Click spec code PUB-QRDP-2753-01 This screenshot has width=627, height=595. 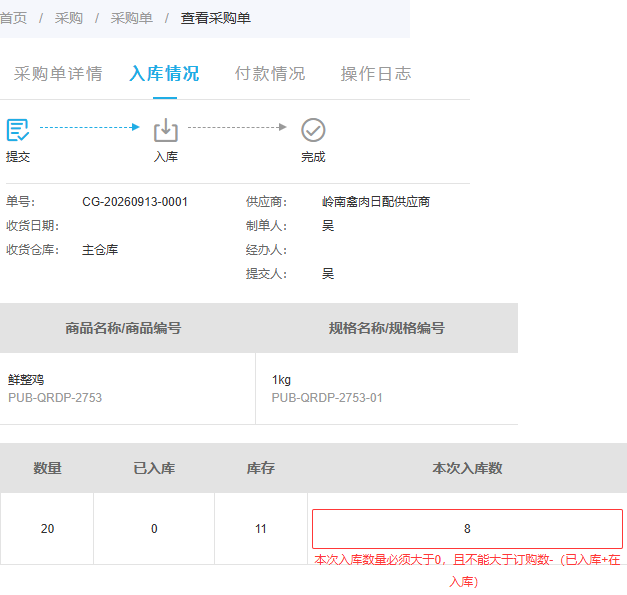(x=327, y=398)
